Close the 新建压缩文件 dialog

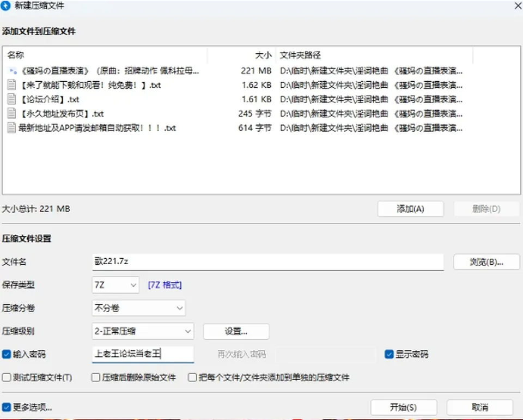click(x=518, y=5)
